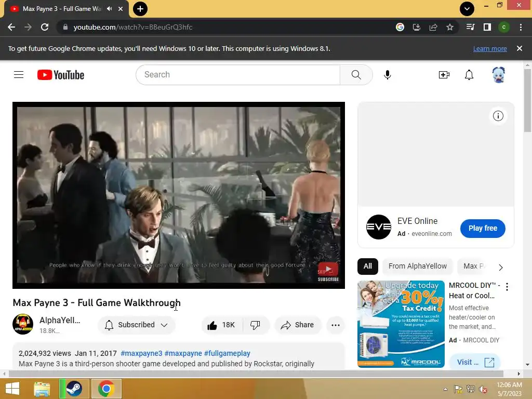Viewport: 532px width, 399px height.
Task: Open MRCOOL DIY ad title
Action: 474,290
